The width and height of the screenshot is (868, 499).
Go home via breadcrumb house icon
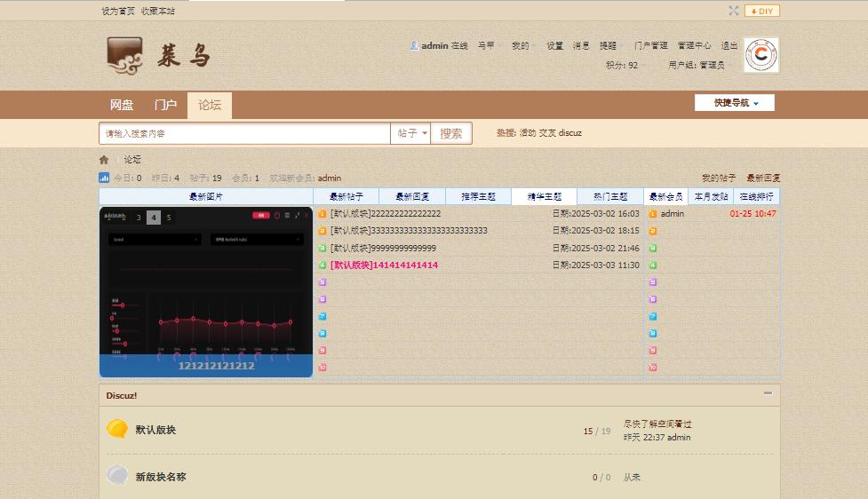click(104, 160)
